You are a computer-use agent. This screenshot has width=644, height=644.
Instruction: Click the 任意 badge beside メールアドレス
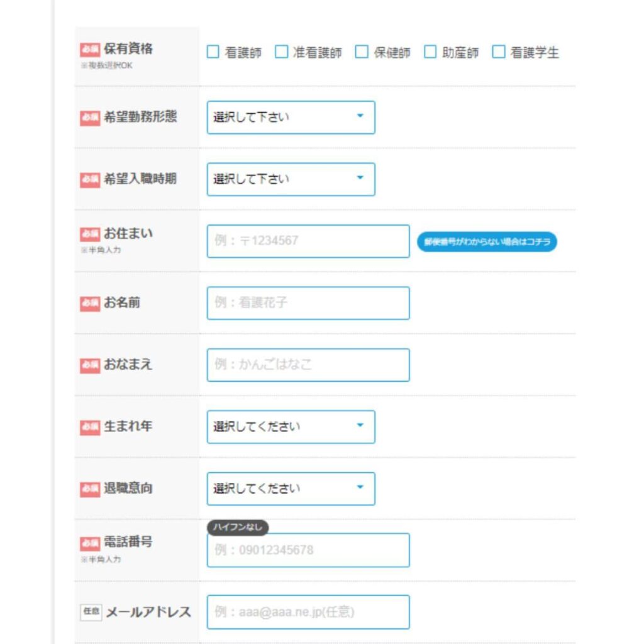[91, 612]
